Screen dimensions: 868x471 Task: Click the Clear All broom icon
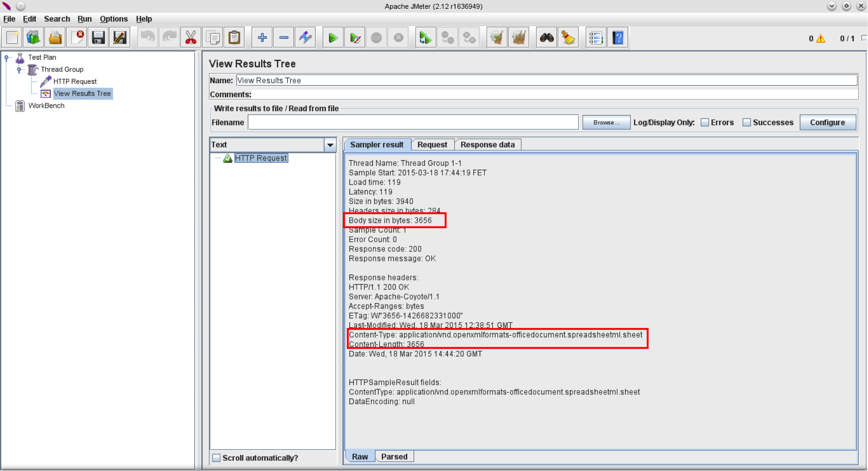(519, 38)
